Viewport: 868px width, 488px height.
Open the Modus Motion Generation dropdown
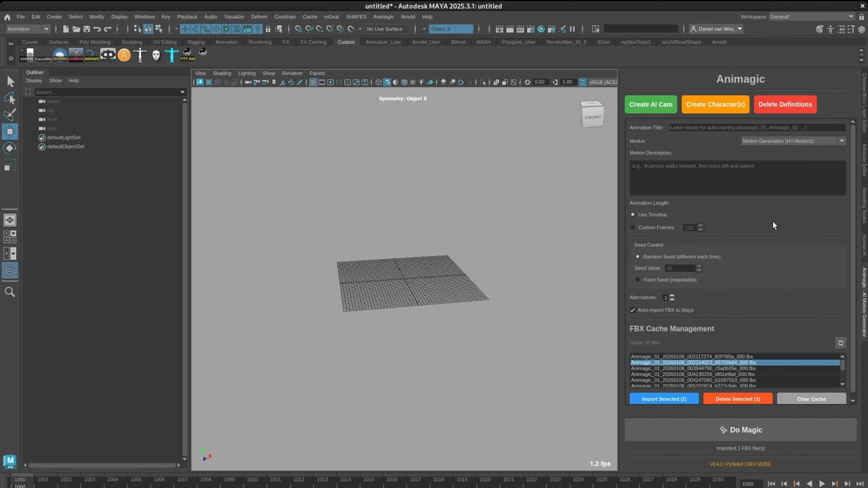[793, 141]
